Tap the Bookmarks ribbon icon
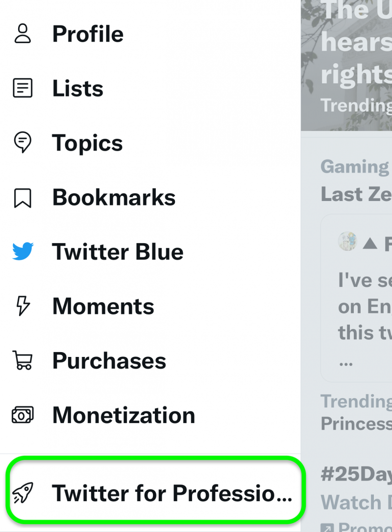The width and height of the screenshot is (392, 532). [x=23, y=198]
